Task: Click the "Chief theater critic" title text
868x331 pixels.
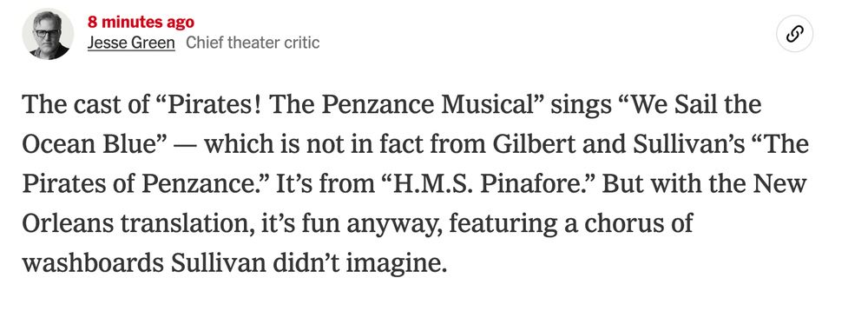Action: (253, 43)
